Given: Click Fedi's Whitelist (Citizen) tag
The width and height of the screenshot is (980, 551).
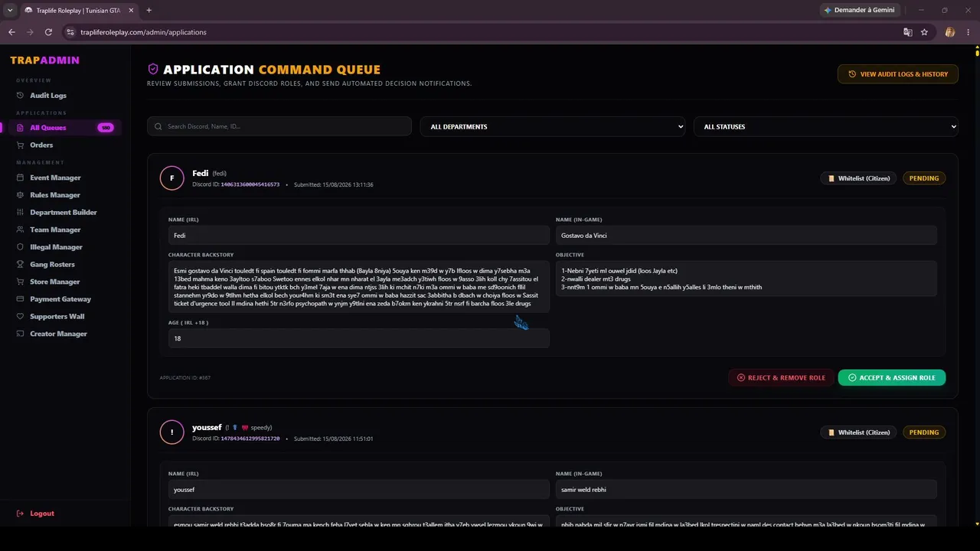Looking at the screenshot, I should 858,178.
